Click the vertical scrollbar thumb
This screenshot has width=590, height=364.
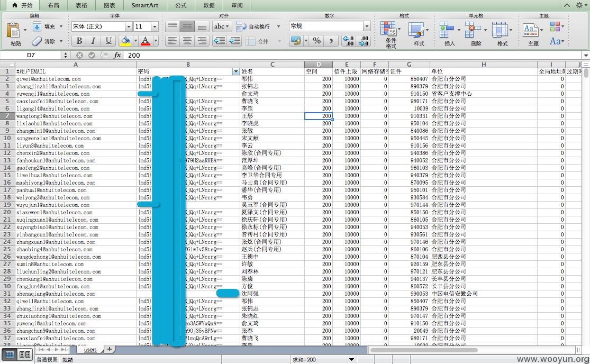click(x=586, y=72)
